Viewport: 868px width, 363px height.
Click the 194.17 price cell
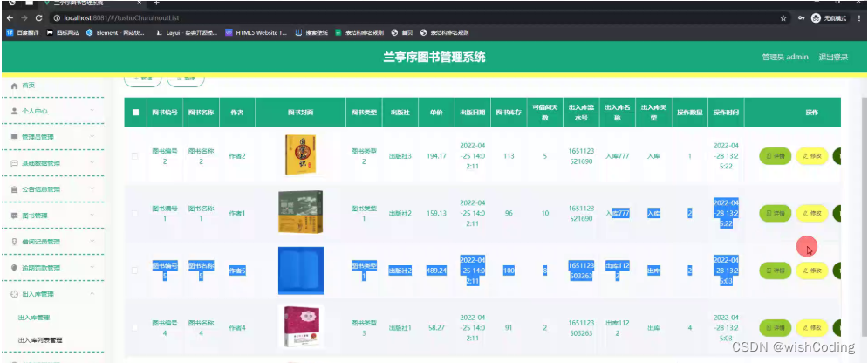(x=437, y=156)
